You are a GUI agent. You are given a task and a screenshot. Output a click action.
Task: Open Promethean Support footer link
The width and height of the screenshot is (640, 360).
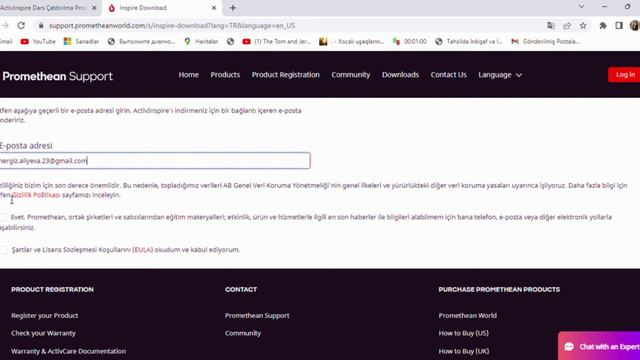257,316
